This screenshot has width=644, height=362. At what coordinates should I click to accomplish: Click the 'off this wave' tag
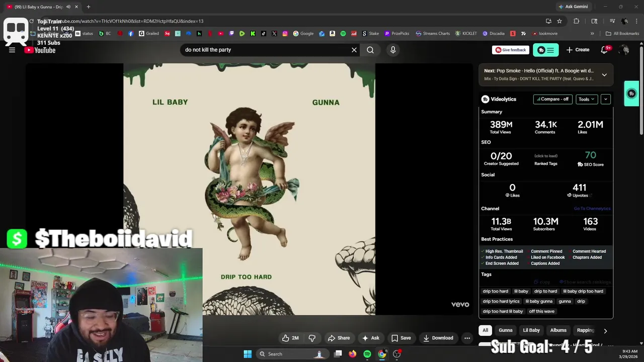coord(542,311)
